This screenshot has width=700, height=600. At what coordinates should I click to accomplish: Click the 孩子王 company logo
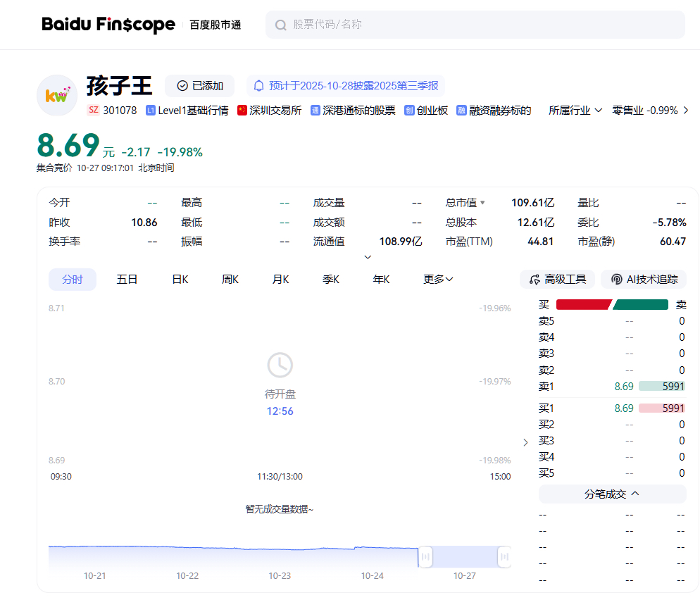pos(56,95)
